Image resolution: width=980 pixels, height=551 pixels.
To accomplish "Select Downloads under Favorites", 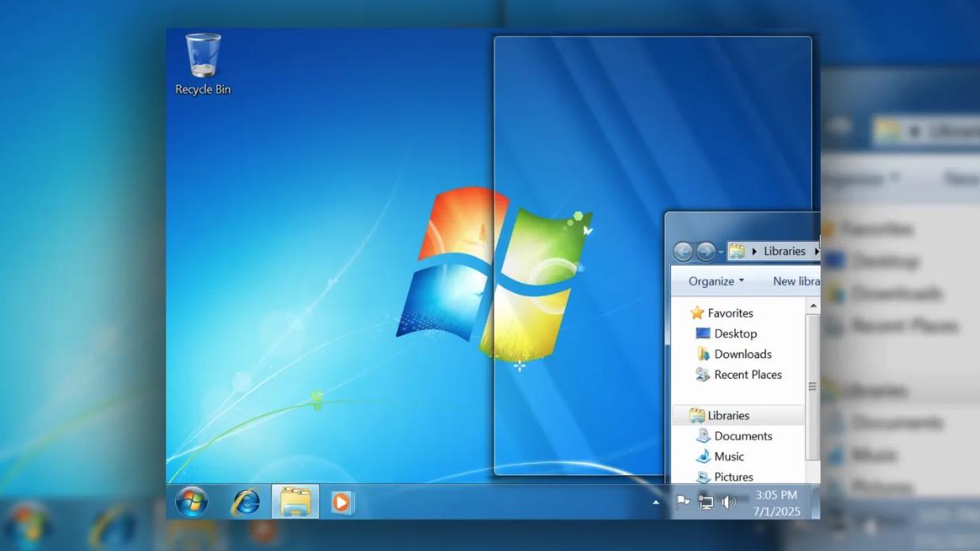I will (742, 354).
